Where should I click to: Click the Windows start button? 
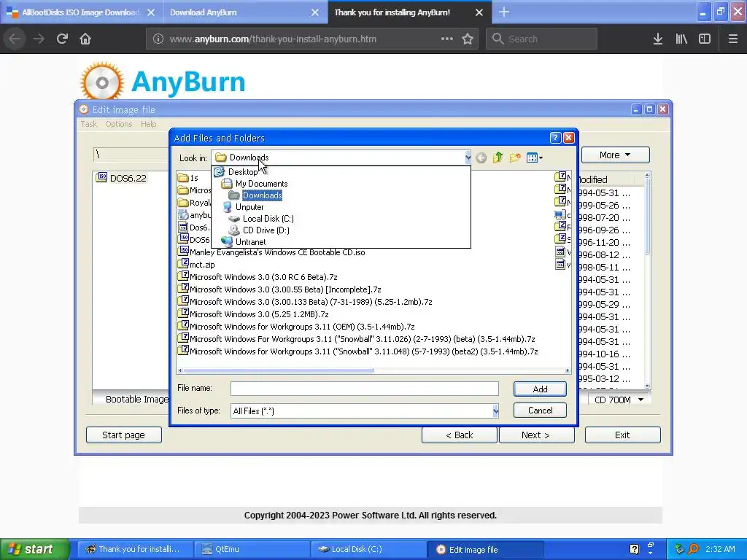35,549
